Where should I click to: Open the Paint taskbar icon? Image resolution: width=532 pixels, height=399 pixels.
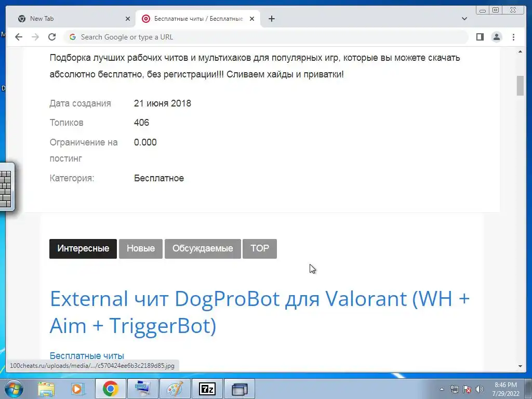175,389
